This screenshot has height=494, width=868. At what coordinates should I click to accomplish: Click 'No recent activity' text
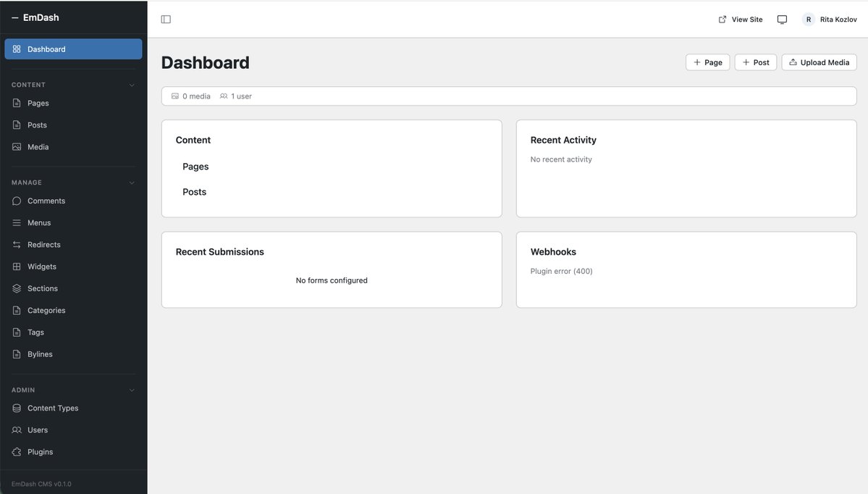(x=561, y=159)
